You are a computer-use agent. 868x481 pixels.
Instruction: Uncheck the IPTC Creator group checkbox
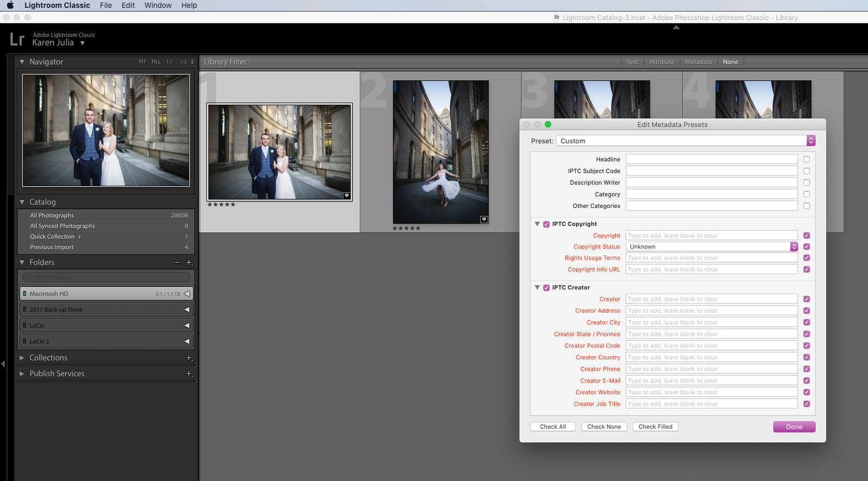pyautogui.click(x=546, y=288)
